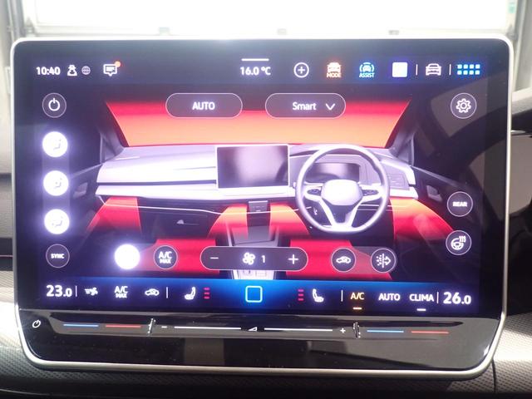Screen dimensions: 532x399
Task: Enable AUTO climate mode pill button
Action: (x=204, y=106)
